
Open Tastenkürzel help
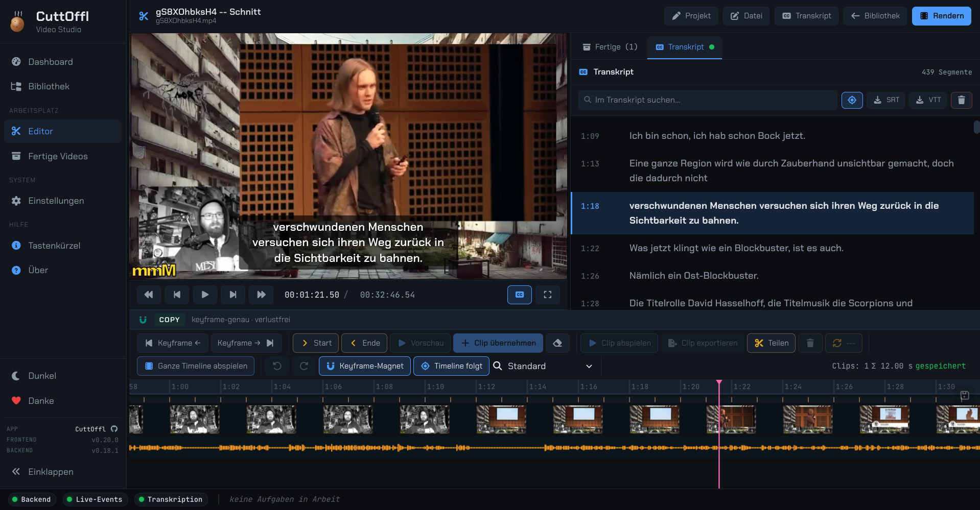[x=62, y=246]
